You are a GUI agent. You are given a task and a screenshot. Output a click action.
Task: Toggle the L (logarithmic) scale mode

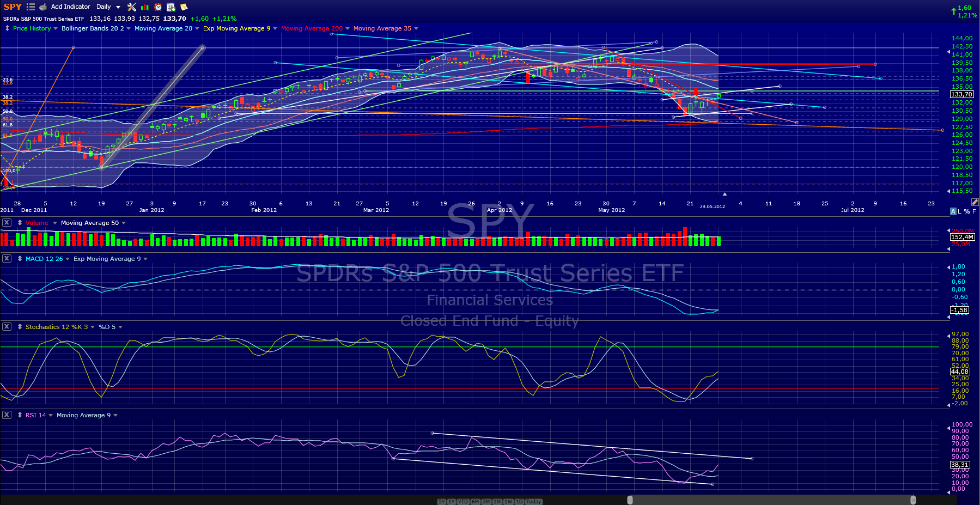pyautogui.click(x=960, y=211)
